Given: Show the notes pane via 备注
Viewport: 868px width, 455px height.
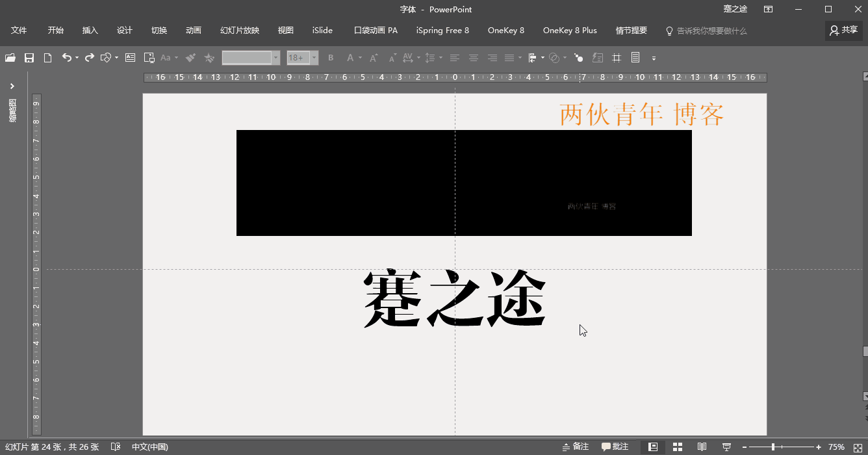Looking at the screenshot, I should coord(574,447).
